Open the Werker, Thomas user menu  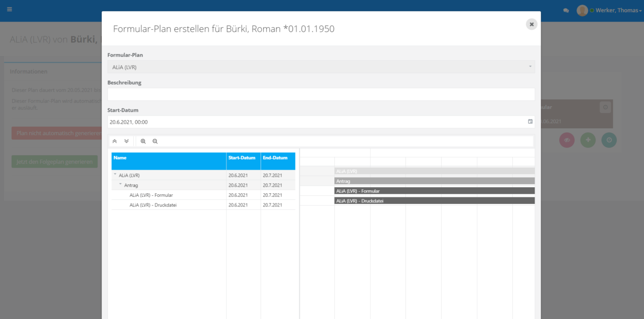point(617,11)
